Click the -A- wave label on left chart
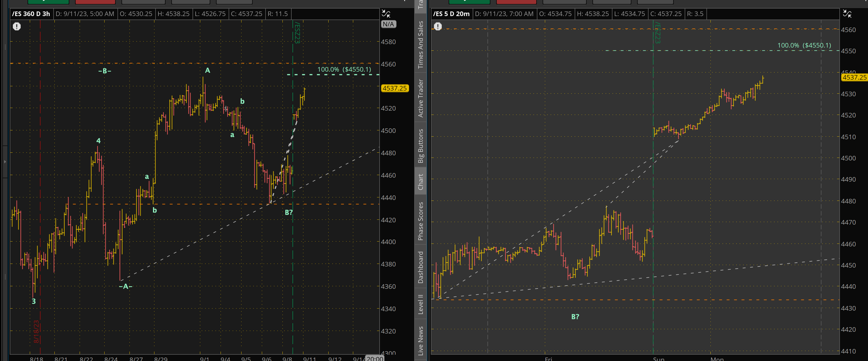Screen dimensions: 868x361 pos(125,287)
